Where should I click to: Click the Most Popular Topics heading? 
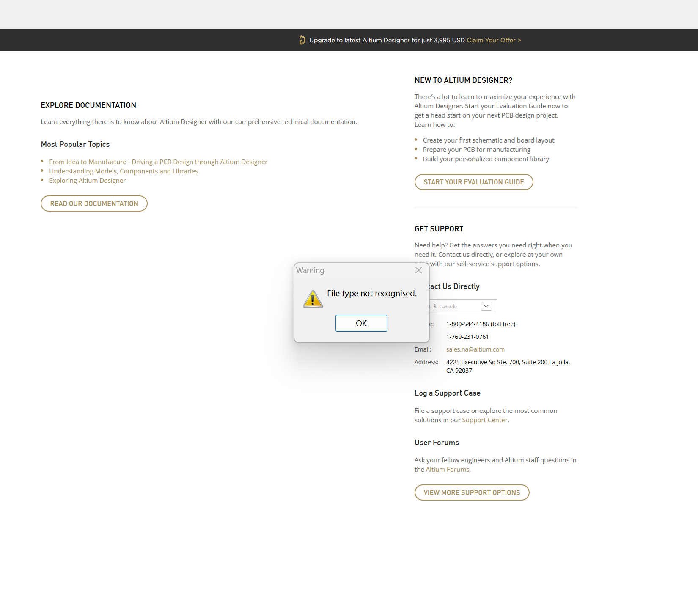(x=75, y=144)
